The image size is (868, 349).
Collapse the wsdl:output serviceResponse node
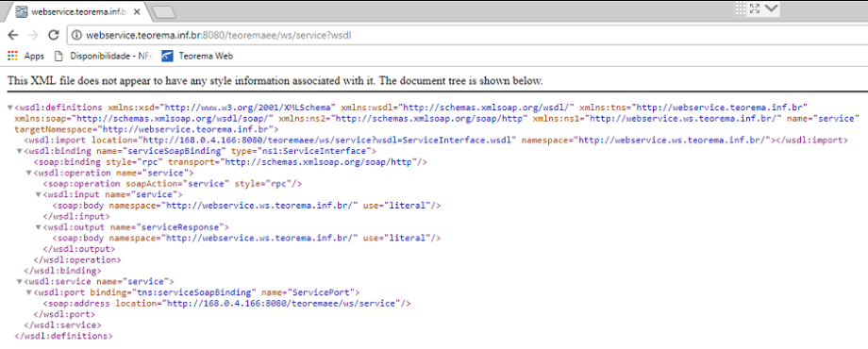click(x=38, y=227)
